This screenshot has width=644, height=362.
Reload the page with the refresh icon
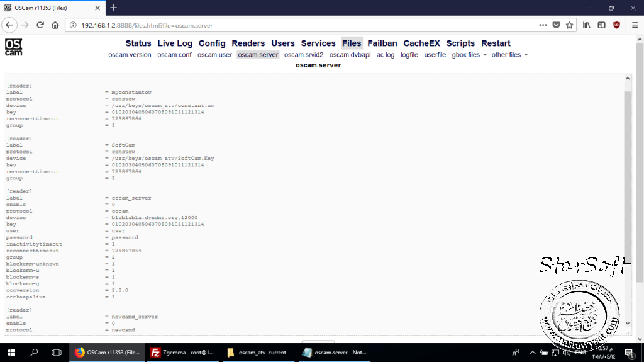click(40, 25)
